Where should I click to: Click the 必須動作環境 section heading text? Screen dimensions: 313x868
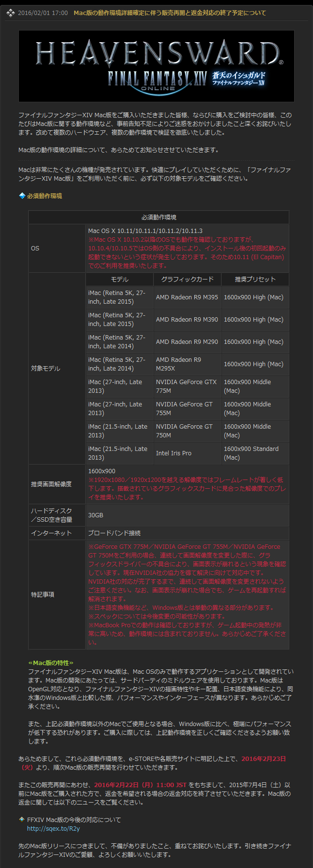click(x=45, y=196)
